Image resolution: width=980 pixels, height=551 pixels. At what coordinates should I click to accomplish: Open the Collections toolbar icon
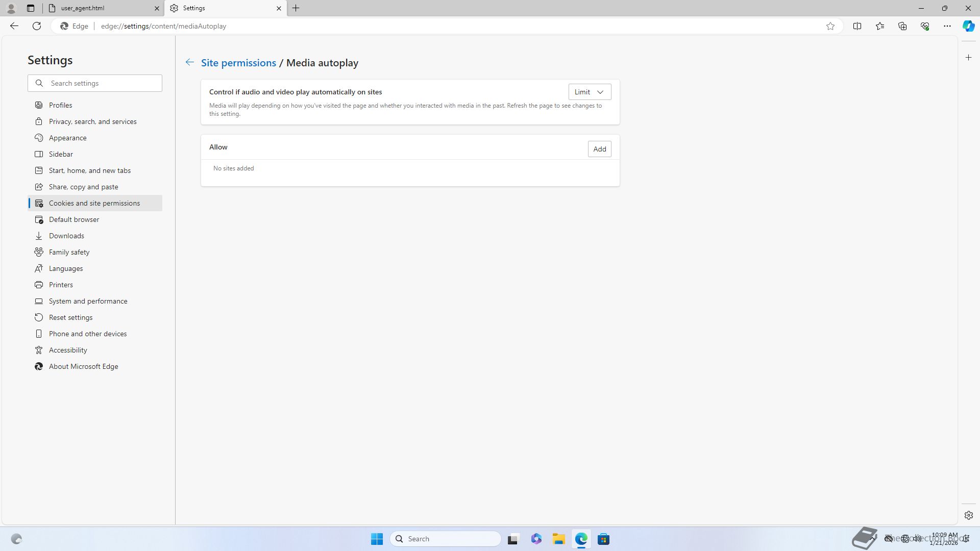(x=902, y=26)
